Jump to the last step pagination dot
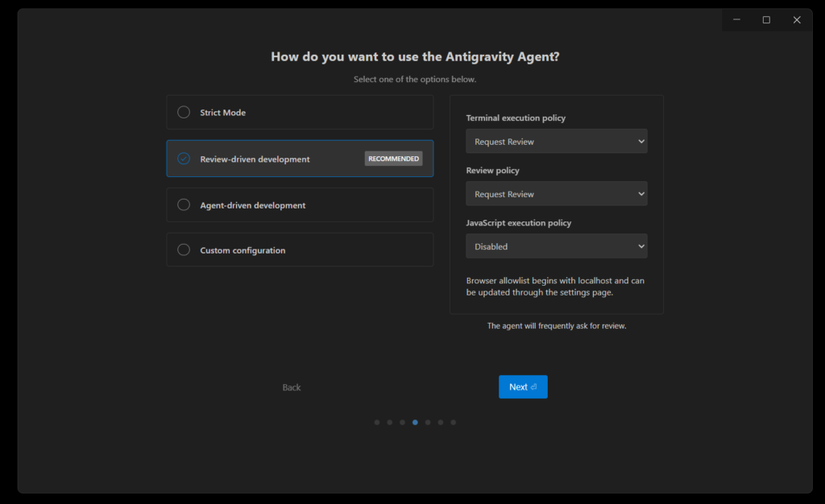The image size is (825, 504). click(x=454, y=422)
